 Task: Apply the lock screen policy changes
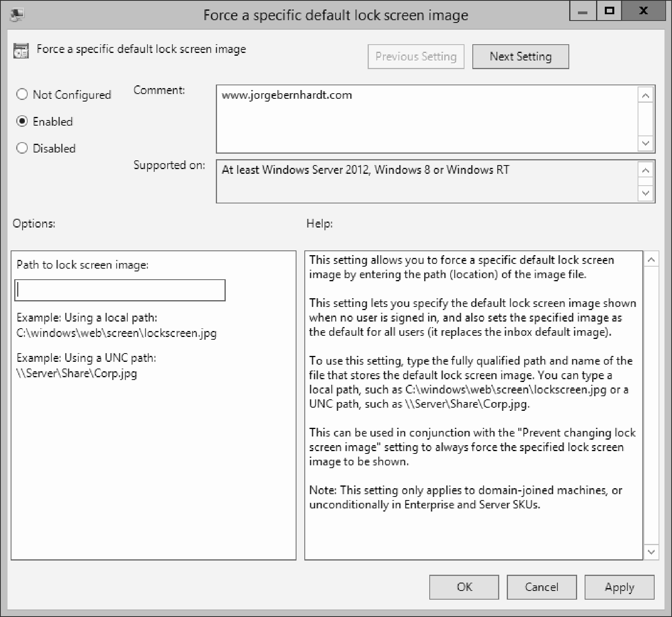pos(619,587)
